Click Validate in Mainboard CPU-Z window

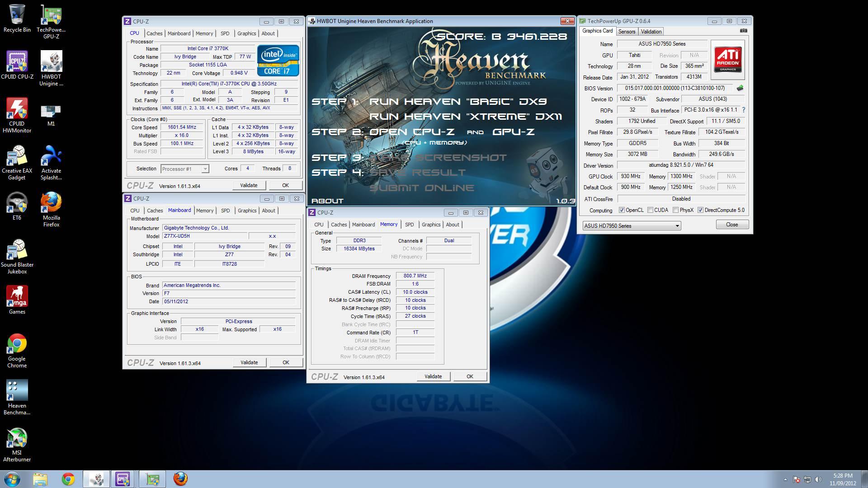click(249, 362)
